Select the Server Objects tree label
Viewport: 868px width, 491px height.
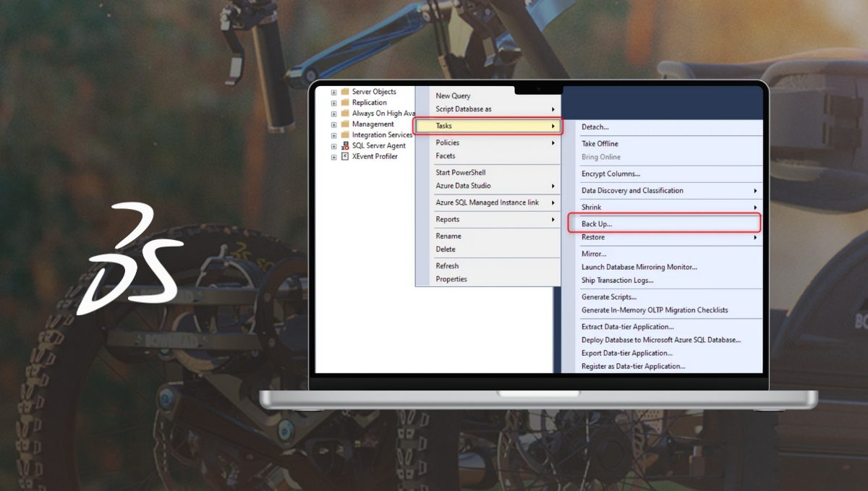pyautogui.click(x=374, y=92)
